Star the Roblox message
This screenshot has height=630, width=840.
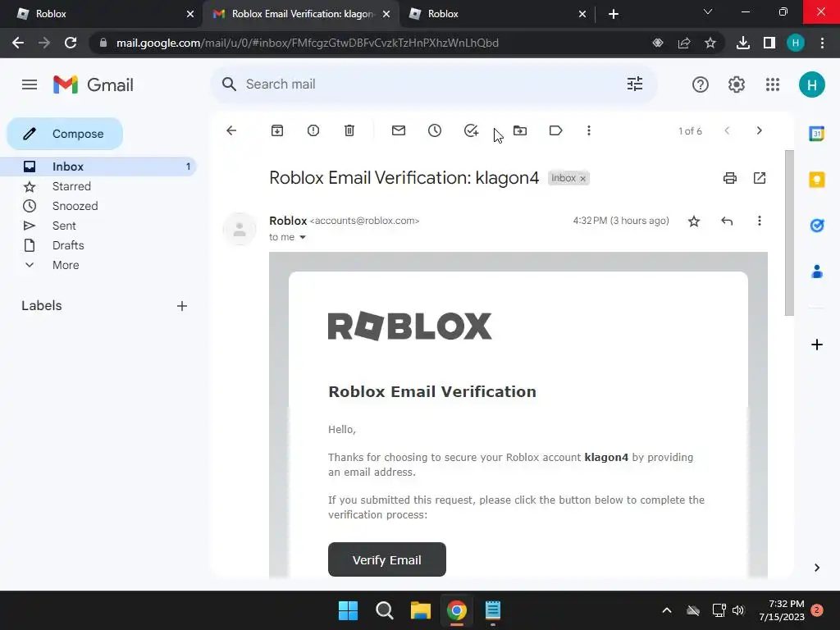pos(694,221)
